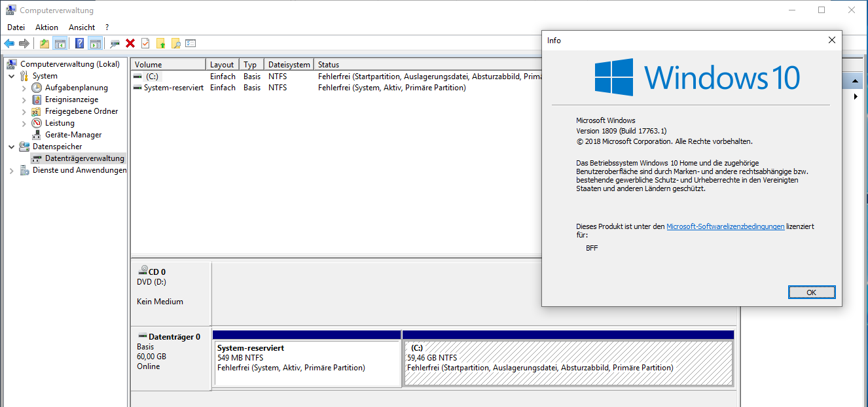Screen dimensions: 868x407
Task: Collapse the Datenspeicher tree node
Action: (12, 147)
